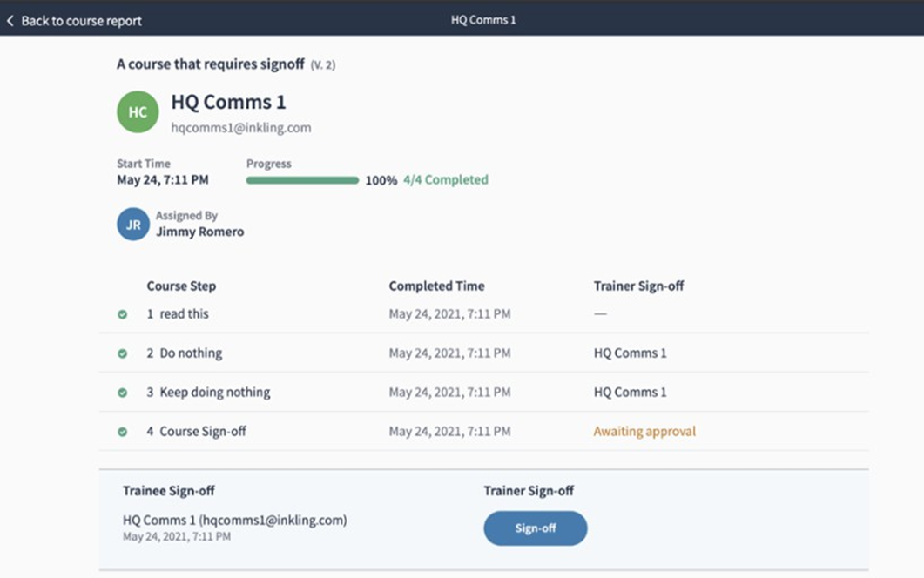Click the back chevron arrow icon
The height and width of the screenshot is (578, 924).
pos(10,20)
